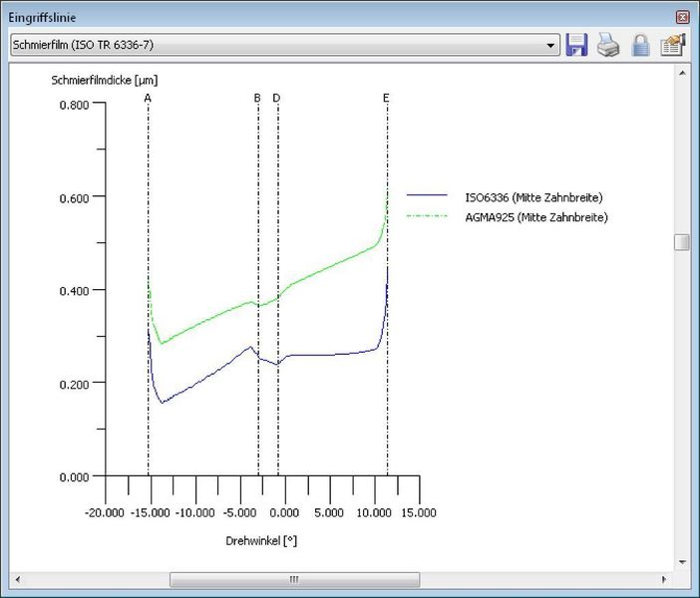700x598 pixels.
Task: Click the Schmierfilmdicke [µm] axis title
Action: (x=105, y=81)
